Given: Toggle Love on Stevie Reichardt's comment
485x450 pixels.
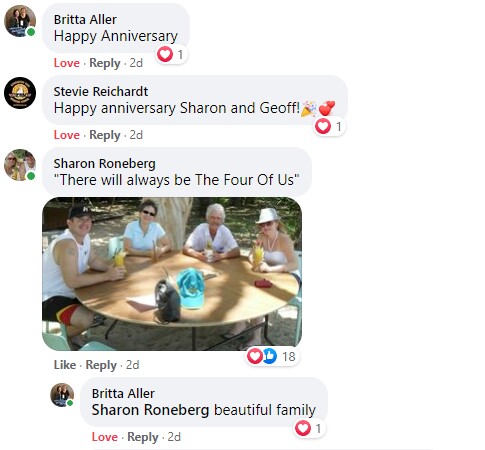Looking at the screenshot, I should (x=67, y=135).
